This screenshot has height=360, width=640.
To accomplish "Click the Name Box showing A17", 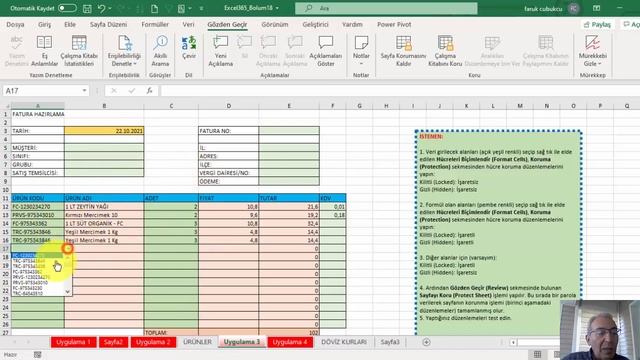I will [41, 91].
